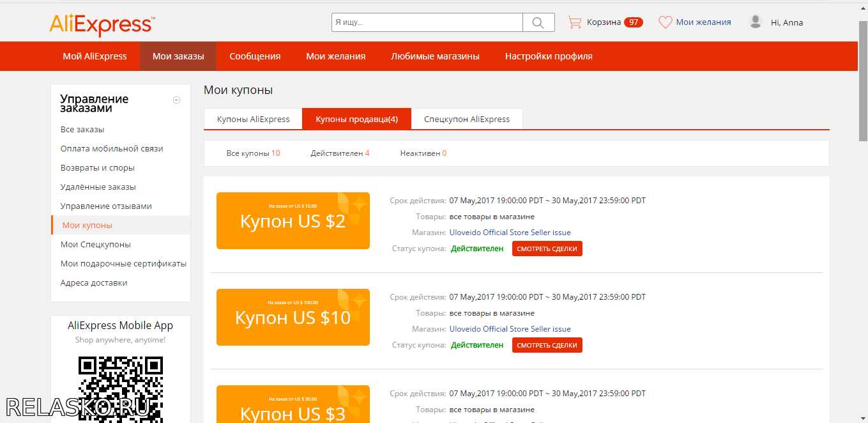Screen dimensions: 868x423
Task: Open Мои желания in red navigation bar
Action: tap(336, 56)
